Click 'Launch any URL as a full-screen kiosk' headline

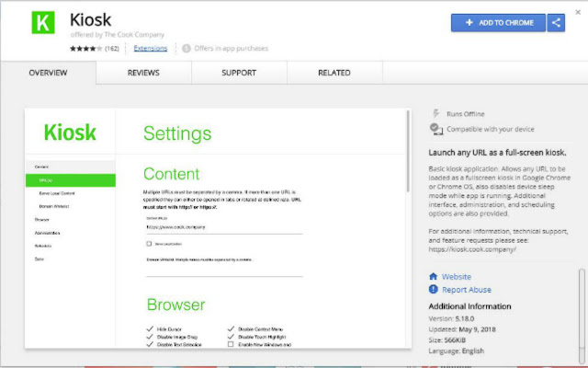pyautogui.click(x=497, y=153)
